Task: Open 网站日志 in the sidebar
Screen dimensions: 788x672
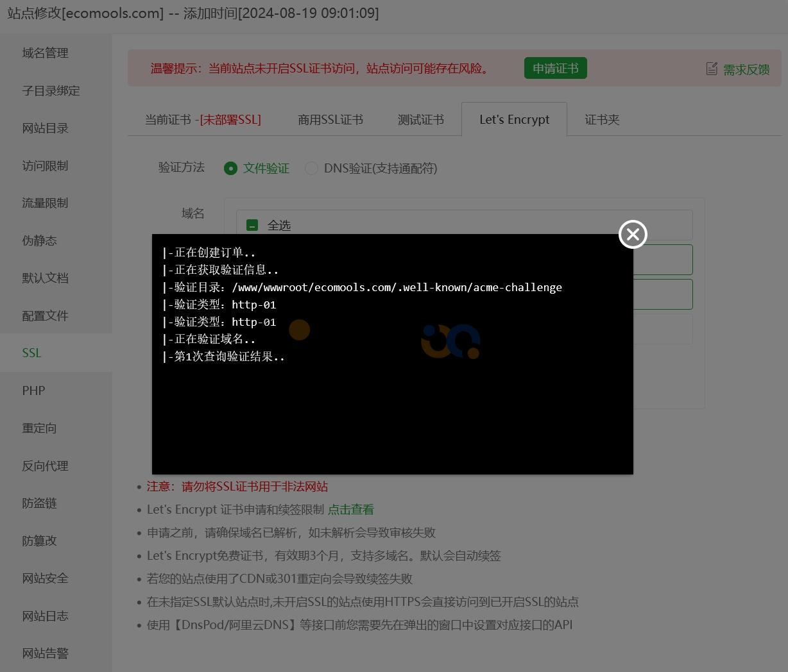Action: tap(45, 616)
